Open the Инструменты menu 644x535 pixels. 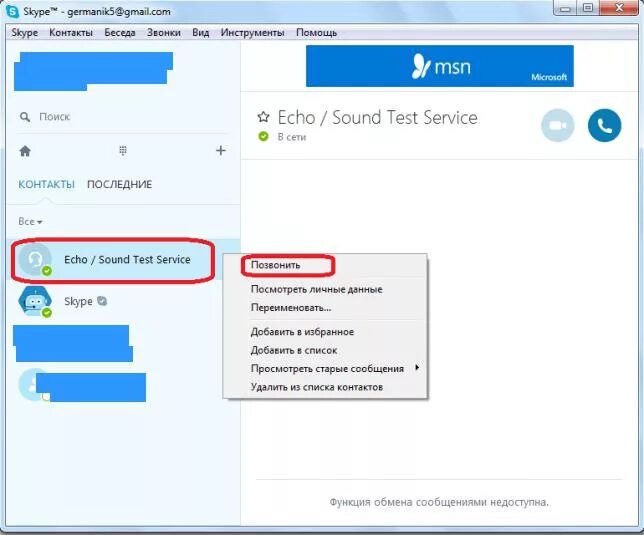pyautogui.click(x=253, y=32)
